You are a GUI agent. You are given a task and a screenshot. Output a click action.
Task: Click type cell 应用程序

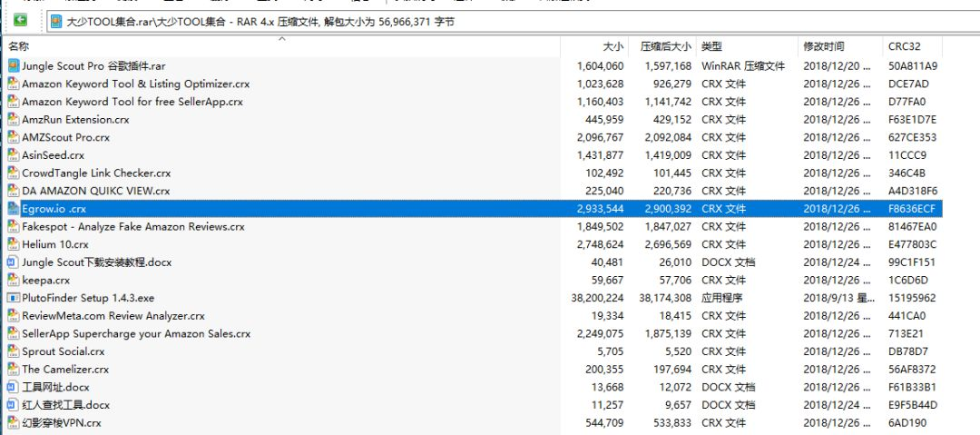click(x=722, y=298)
